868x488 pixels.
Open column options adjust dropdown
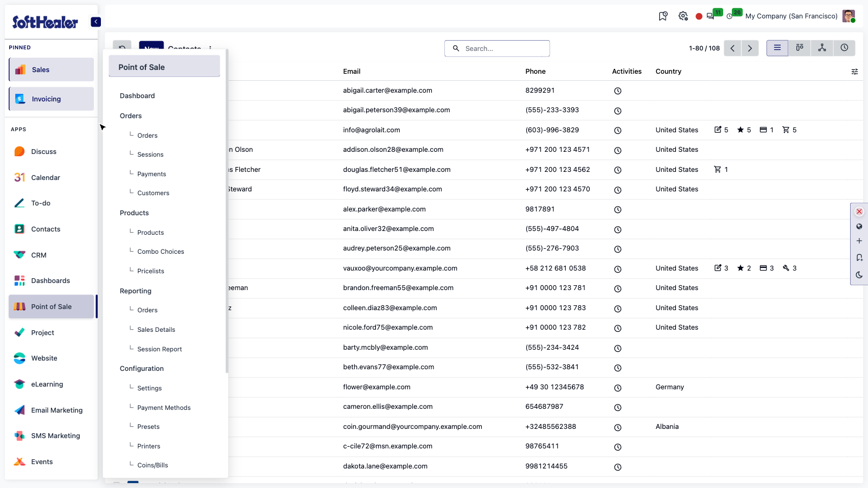854,72
